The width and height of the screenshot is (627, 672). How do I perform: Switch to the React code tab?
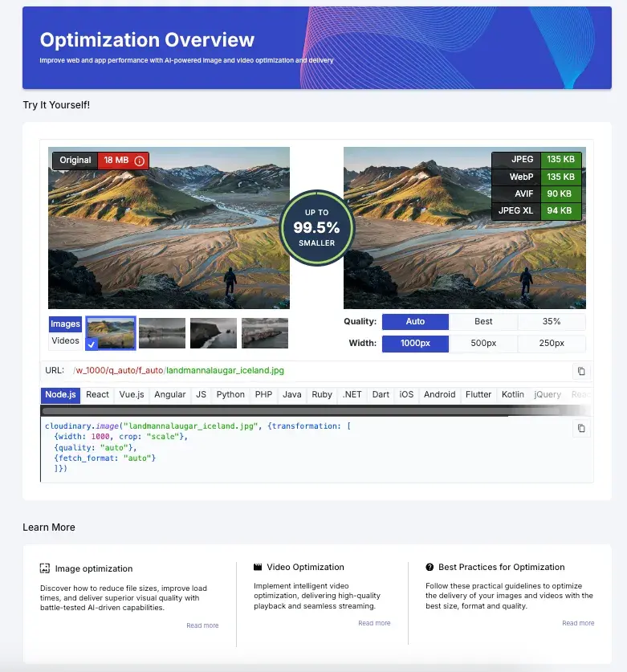click(97, 394)
